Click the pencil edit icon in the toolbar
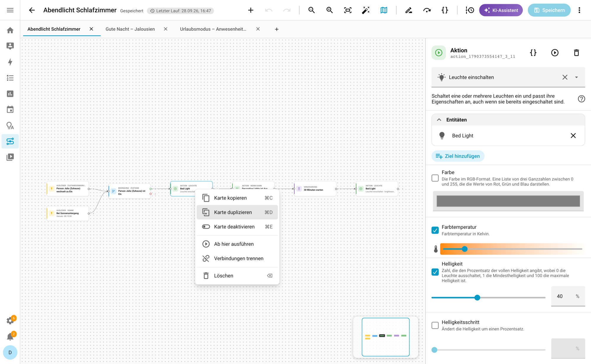This screenshot has width=591, height=364. [x=409, y=10]
